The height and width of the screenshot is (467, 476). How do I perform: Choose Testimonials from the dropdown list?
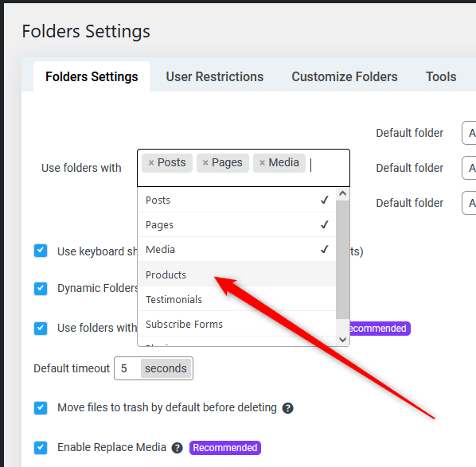point(236,299)
